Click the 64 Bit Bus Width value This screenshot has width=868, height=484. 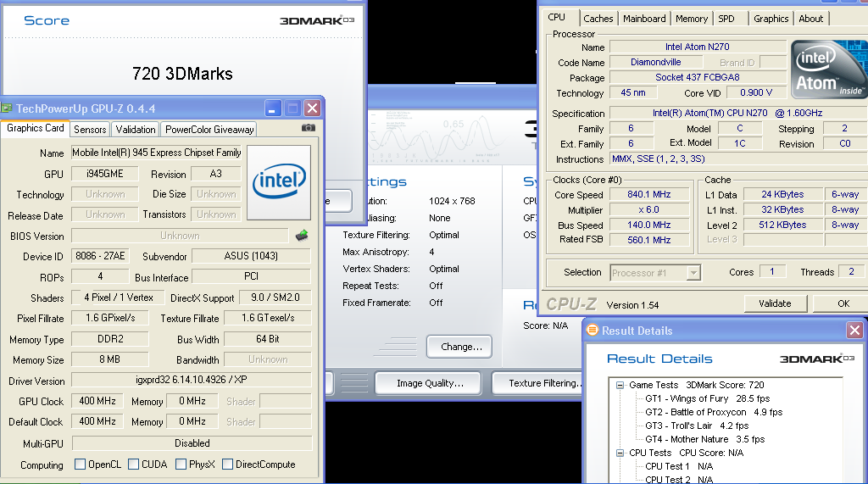click(x=267, y=339)
